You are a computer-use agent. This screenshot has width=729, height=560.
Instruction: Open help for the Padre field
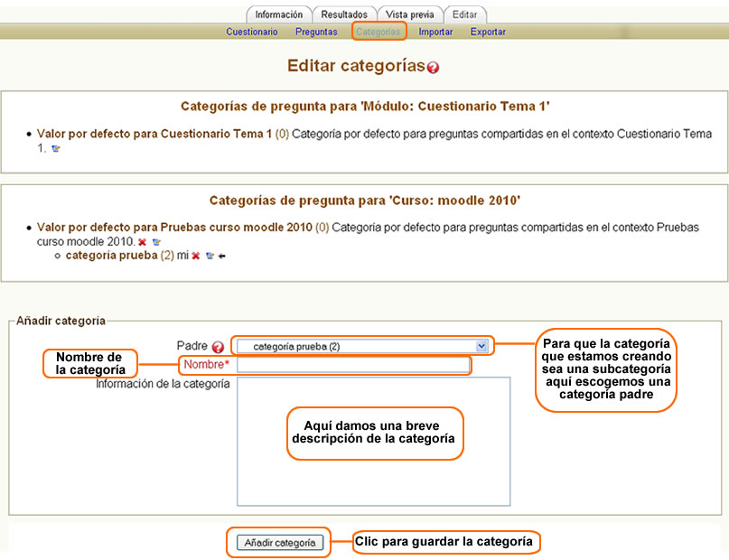tap(218, 346)
